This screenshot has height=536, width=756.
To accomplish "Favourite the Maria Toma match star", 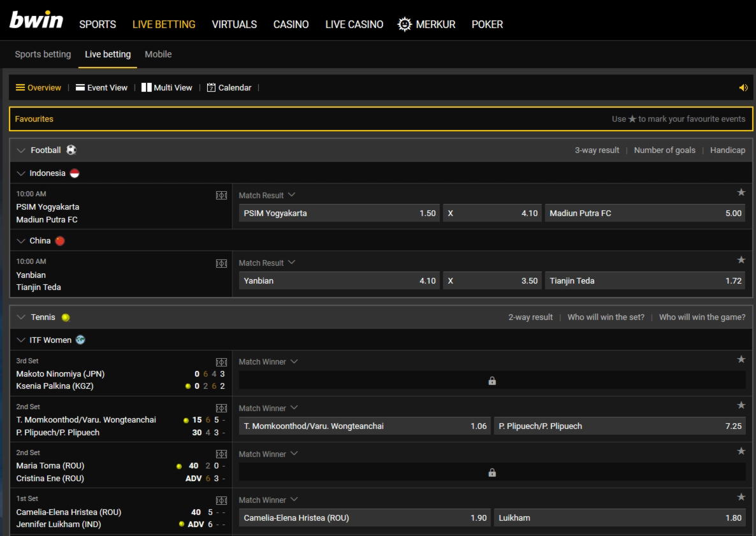I will (x=741, y=451).
